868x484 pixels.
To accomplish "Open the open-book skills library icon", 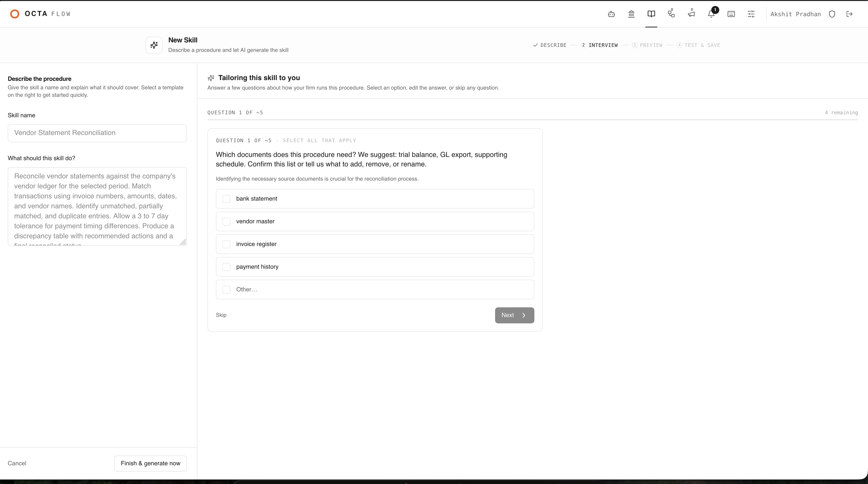I will coord(651,14).
